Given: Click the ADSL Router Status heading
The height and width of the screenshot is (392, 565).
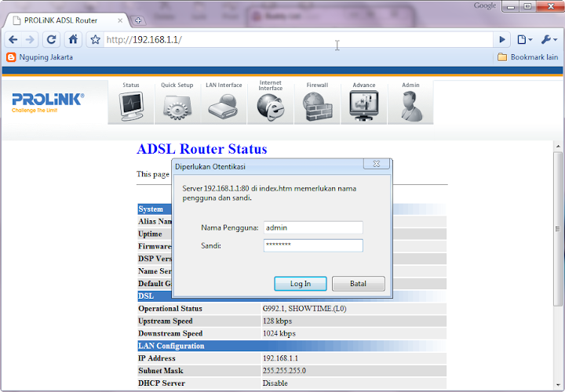Looking at the screenshot, I should pyautogui.click(x=202, y=149).
